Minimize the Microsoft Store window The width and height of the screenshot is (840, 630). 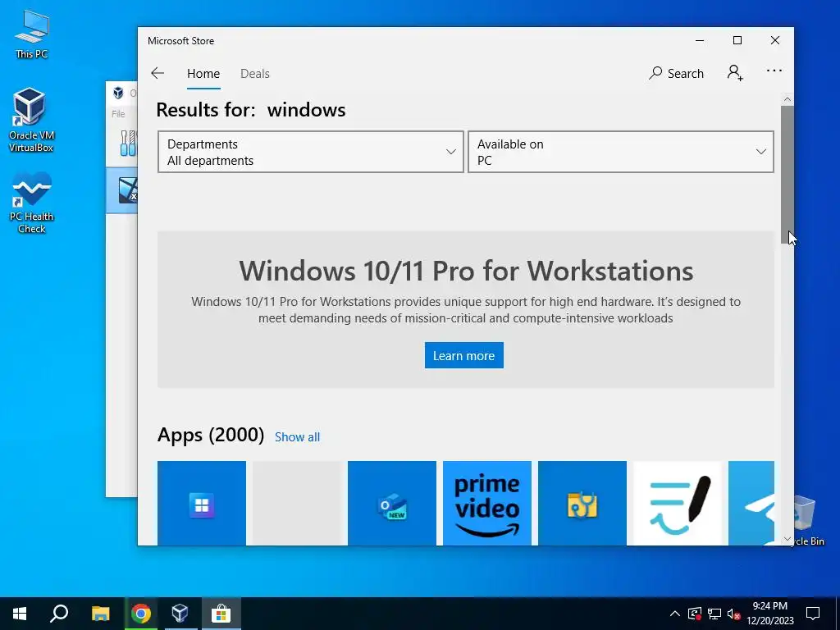pos(700,41)
